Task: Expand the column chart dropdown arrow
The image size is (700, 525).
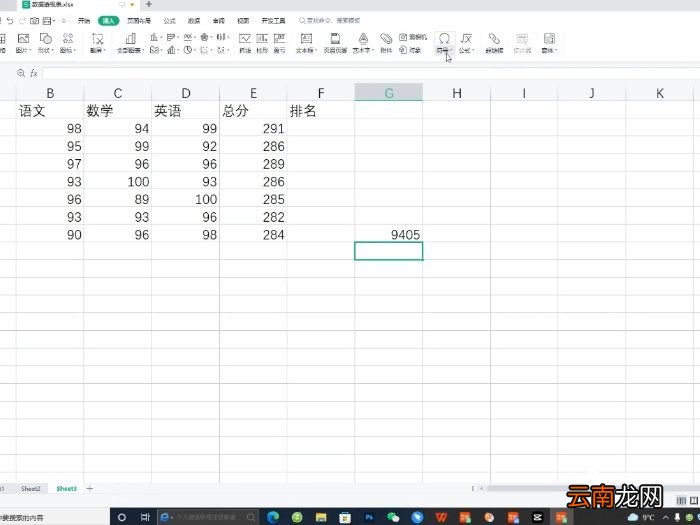Action: (161, 37)
